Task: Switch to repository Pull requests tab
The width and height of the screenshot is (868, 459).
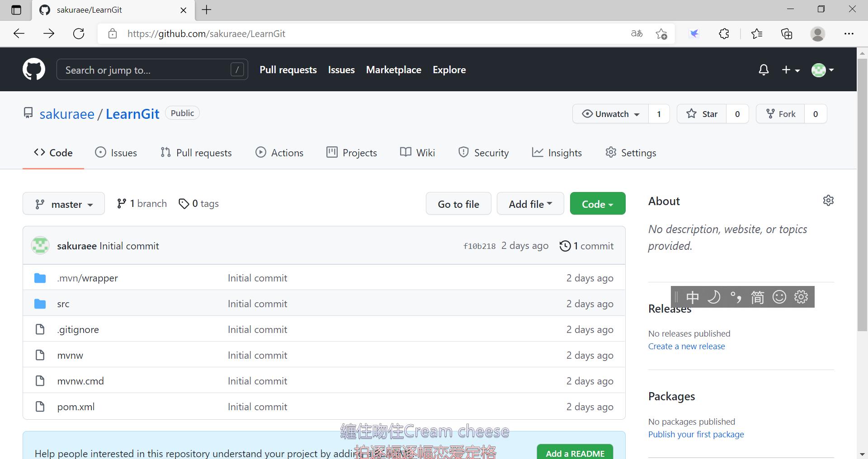Action: coord(196,153)
